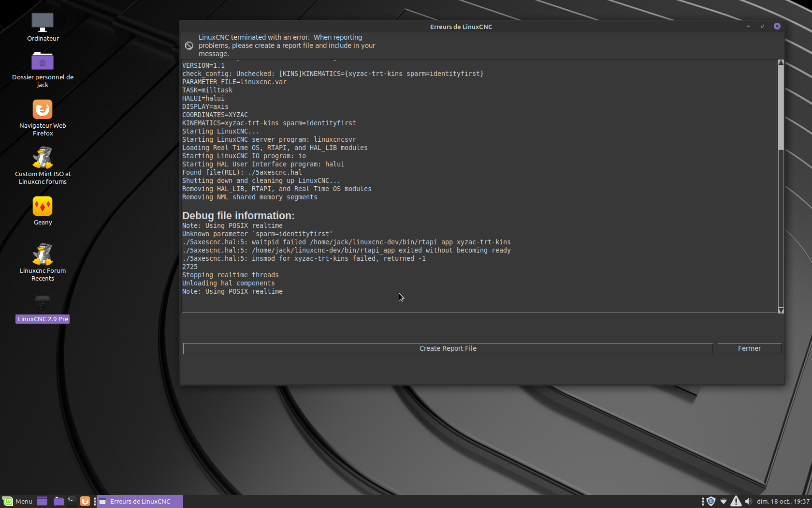812x508 pixels.
Task: Click the 'DISPLAY=axis' line
Action: pos(205,106)
